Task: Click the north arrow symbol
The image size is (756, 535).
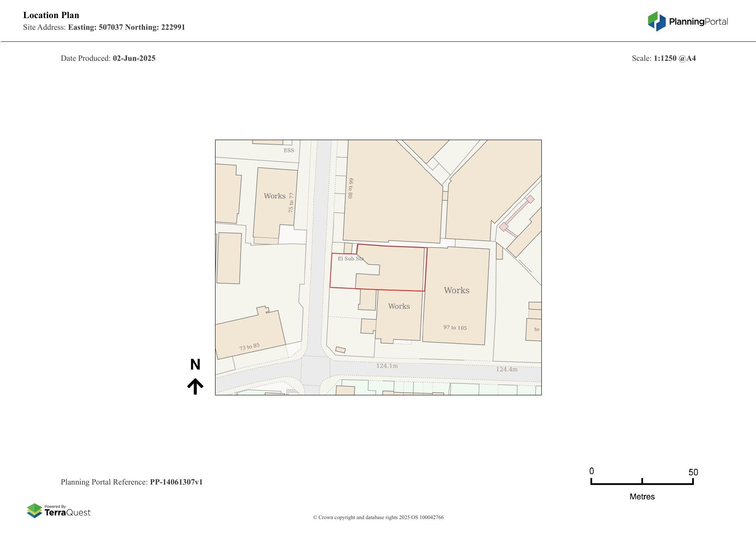Action: coord(195,386)
